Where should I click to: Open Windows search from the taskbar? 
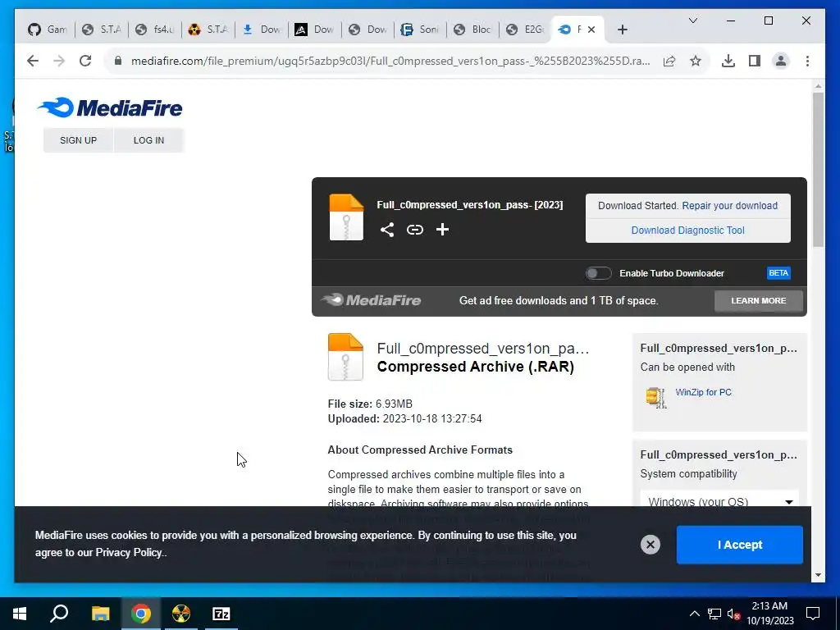point(59,614)
